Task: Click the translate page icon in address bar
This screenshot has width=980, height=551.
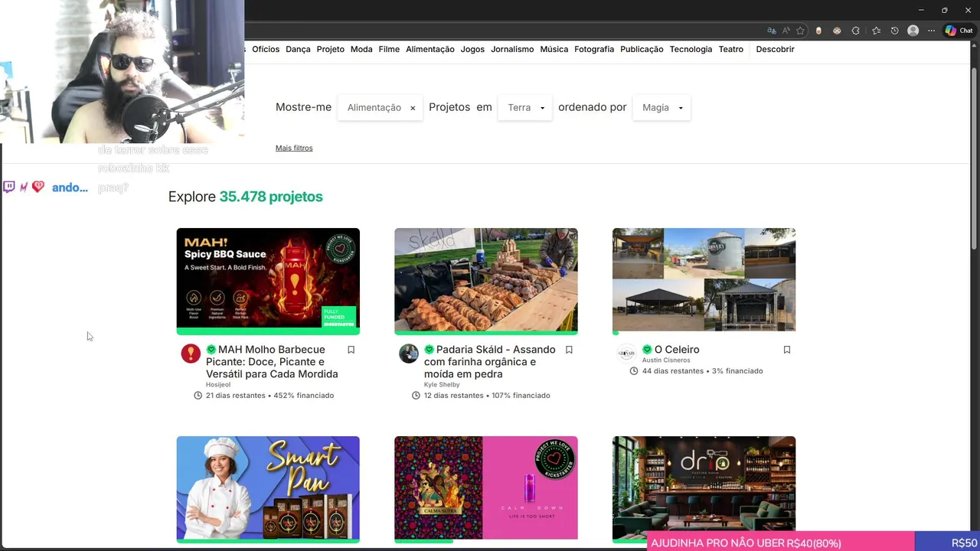Action: click(772, 31)
